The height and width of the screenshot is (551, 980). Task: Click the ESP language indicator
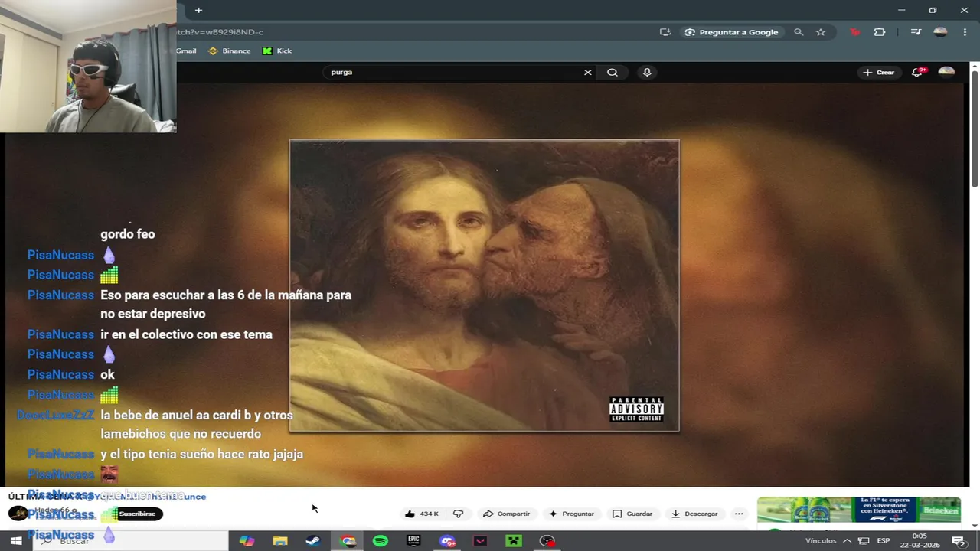pyautogui.click(x=884, y=540)
